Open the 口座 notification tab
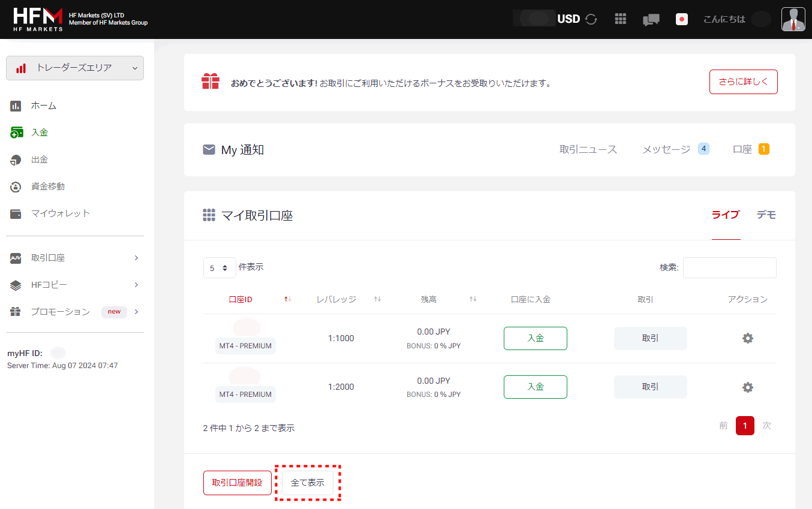This screenshot has height=509, width=812. pyautogui.click(x=742, y=150)
